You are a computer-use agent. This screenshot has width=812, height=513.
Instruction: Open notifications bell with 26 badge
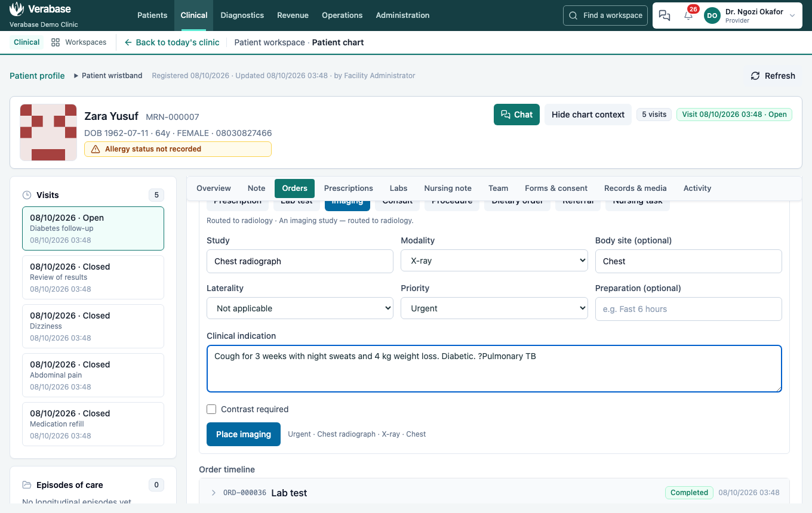click(x=688, y=16)
